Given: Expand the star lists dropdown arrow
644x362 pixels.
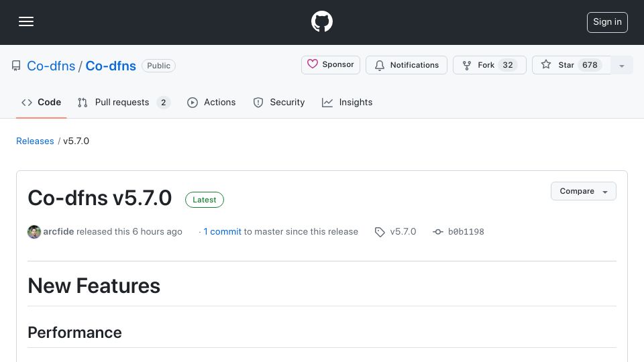Looking at the screenshot, I should pos(621,65).
